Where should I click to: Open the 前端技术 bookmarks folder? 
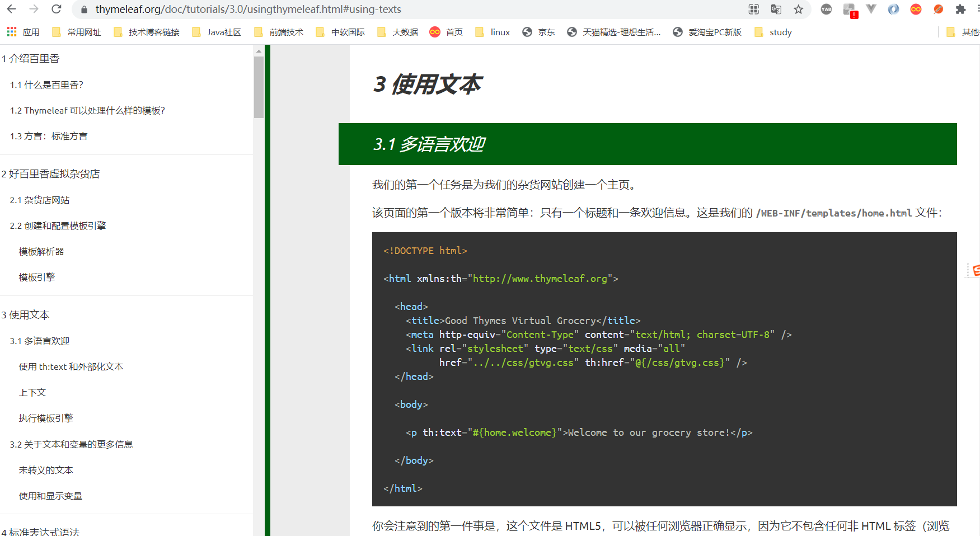tap(279, 32)
